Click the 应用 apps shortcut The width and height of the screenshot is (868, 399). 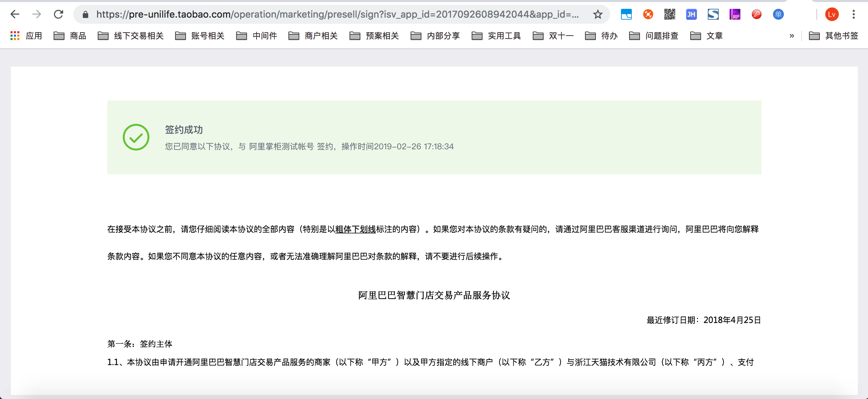(x=26, y=36)
